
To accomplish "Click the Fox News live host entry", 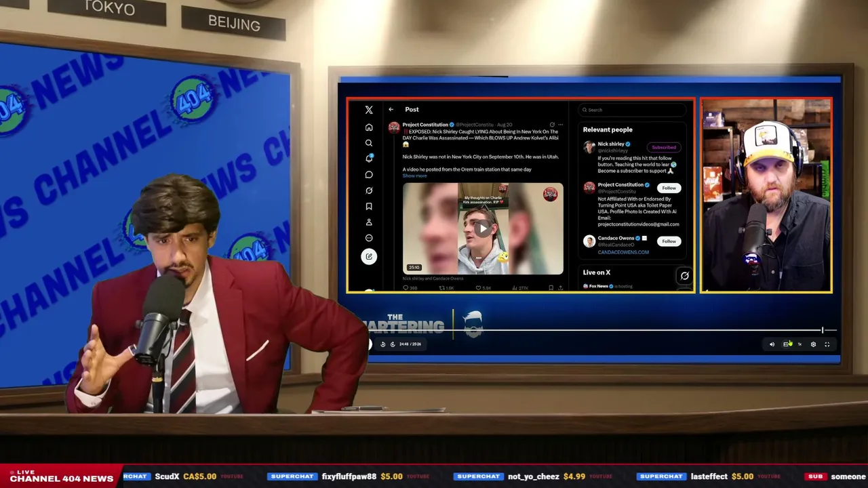I will (607, 287).
